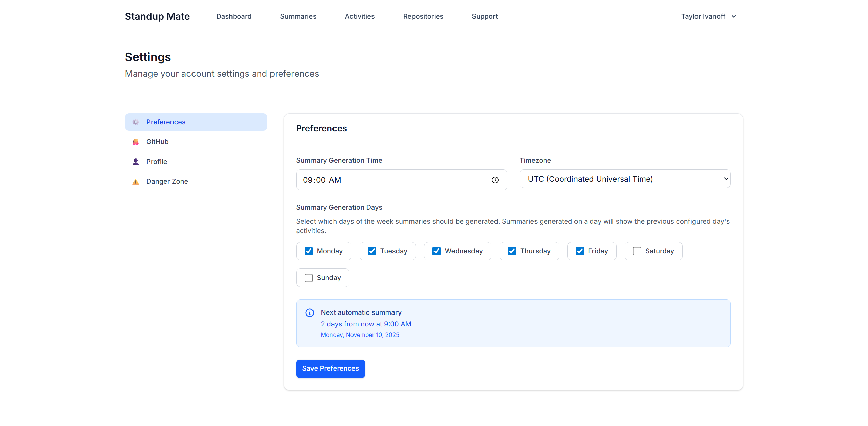Click the Save Preferences button

point(330,368)
